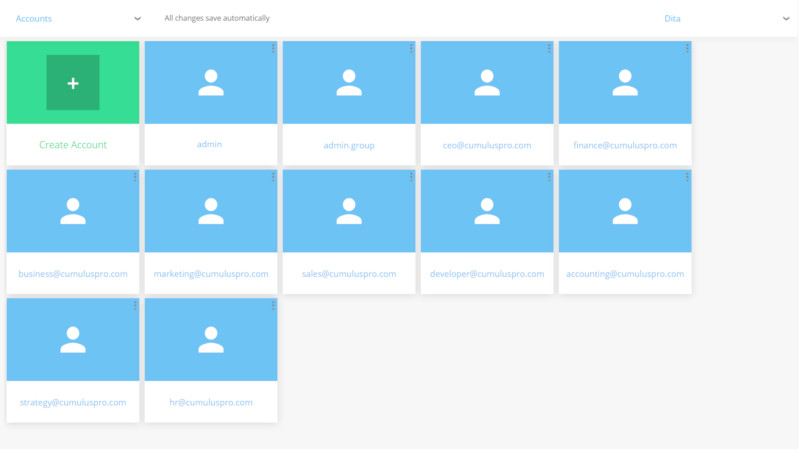Select the accounting@cumuluspro.com avatar icon
Image resolution: width=800 pixels, height=450 pixels.
click(x=625, y=211)
